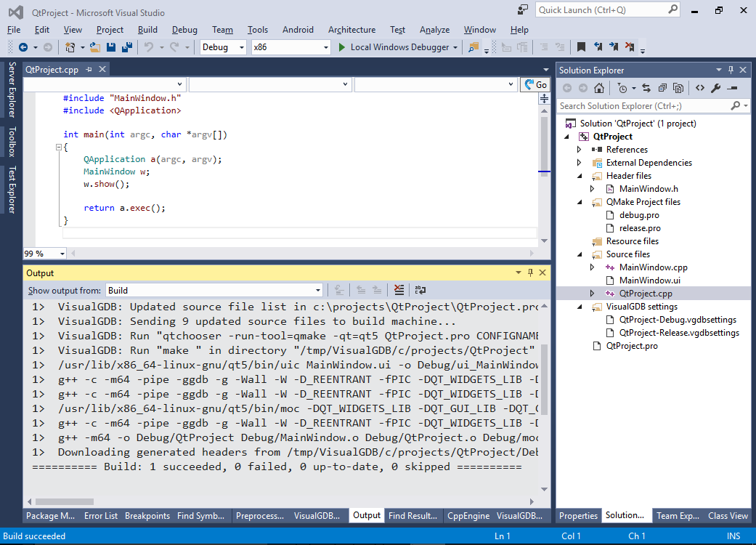
Task: Click the code editor vertical scrollbar thumb
Action: 545,147
